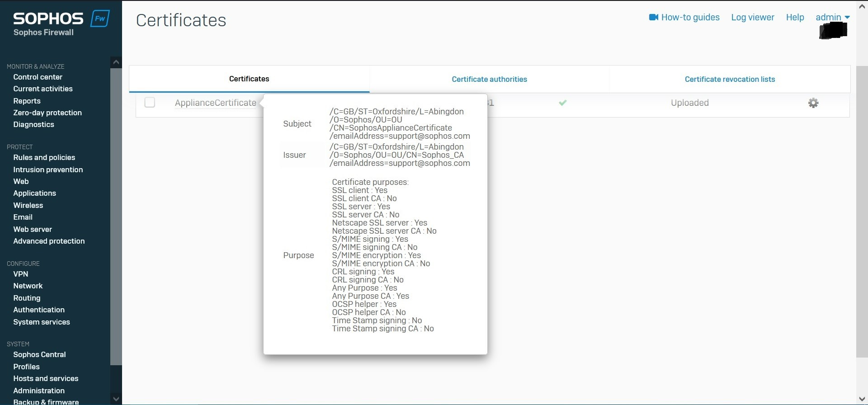
Task: Switch to Certificate authorities tab
Action: click(489, 79)
